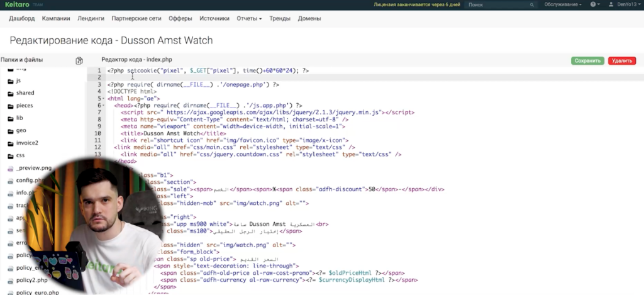The image size is (644, 295).
Task: Click the favicon.ico link line
Action: coord(235,140)
